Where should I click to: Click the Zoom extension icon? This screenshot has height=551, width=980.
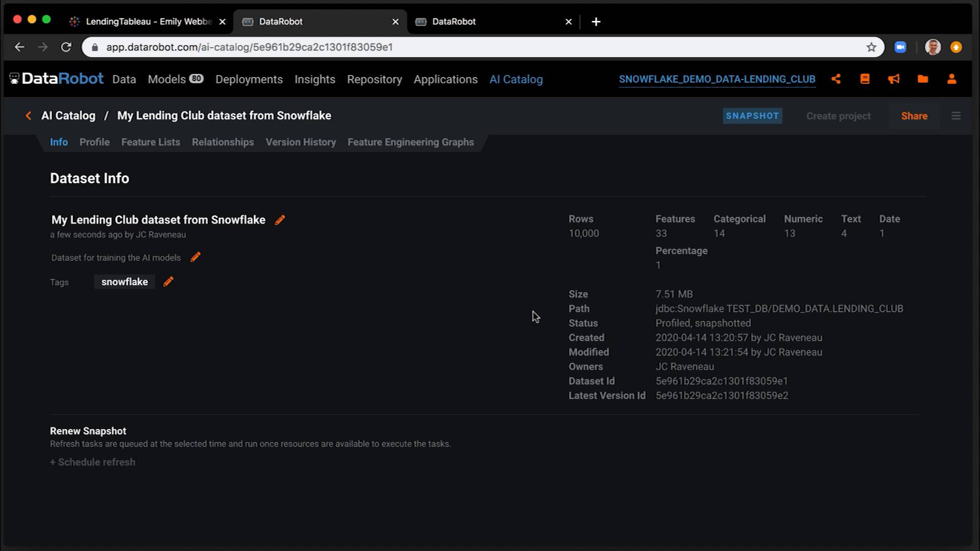tap(900, 47)
